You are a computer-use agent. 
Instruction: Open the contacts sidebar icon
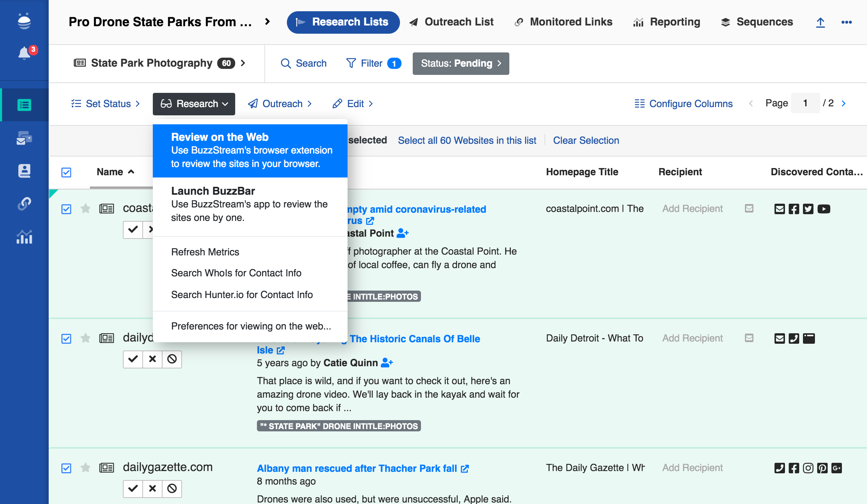tap(24, 171)
